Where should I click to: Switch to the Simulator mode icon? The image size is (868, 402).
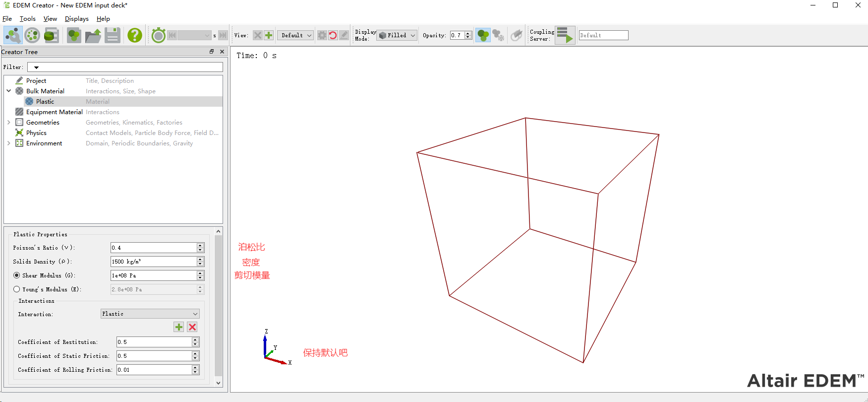(32, 35)
